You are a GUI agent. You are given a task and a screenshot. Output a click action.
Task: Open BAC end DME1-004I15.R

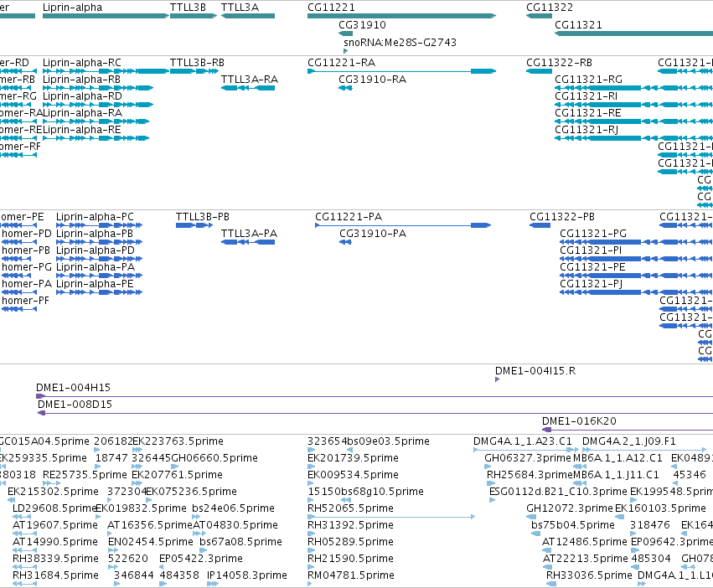(535, 371)
